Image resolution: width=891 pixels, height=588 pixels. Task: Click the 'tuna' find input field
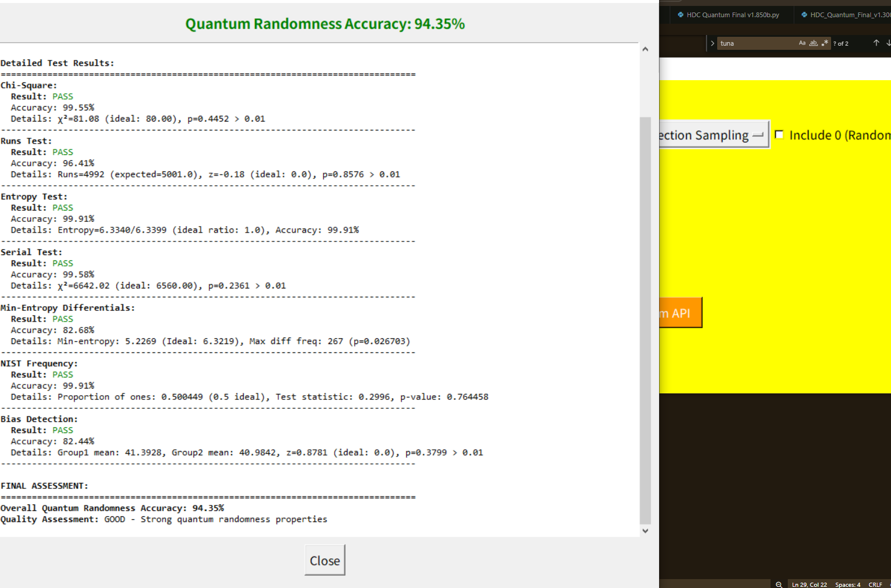pyautogui.click(x=757, y=43)
